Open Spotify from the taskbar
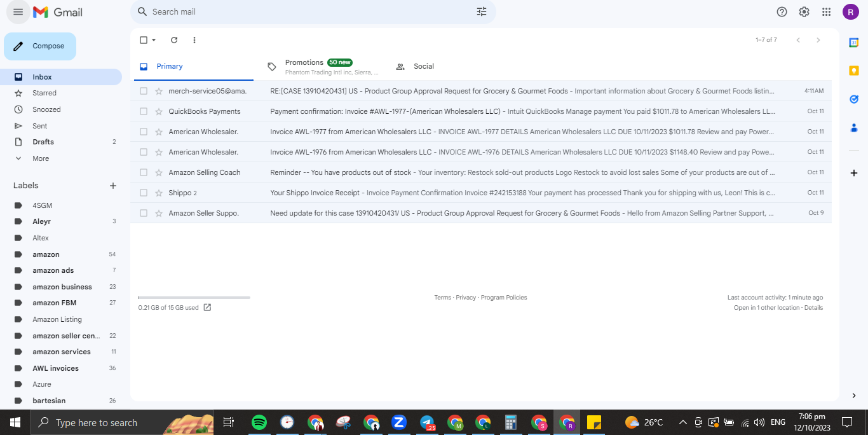868x435 pixels. (x=259, y=422)
